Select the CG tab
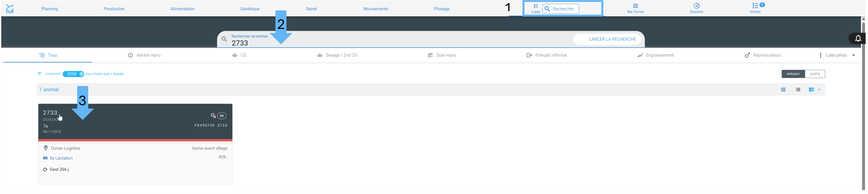Screen dimensions: 868x194 tap(239, 55)
